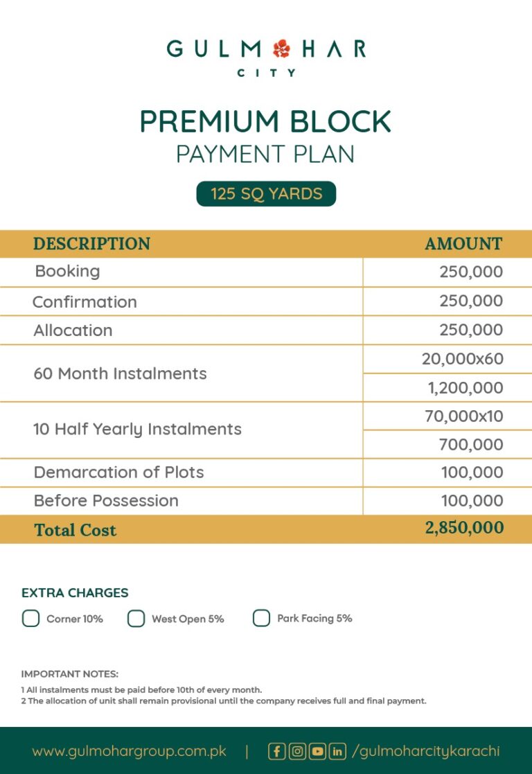Screen dimensions: 532x774
Task: Open the www.gulmohargroup.com.pk website link
Action: click(x=130, y=751)
